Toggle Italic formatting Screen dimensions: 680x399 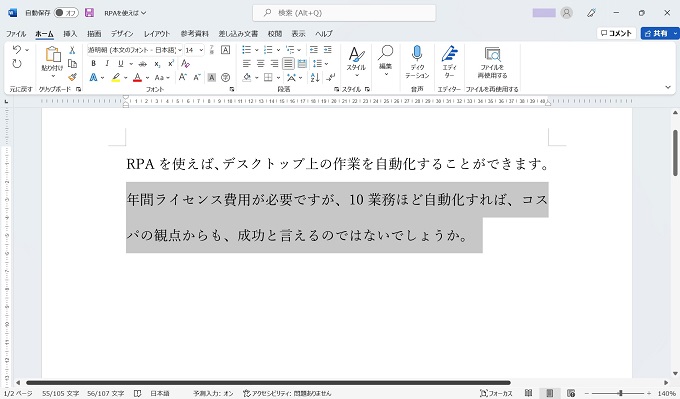[x=107, y=64]
